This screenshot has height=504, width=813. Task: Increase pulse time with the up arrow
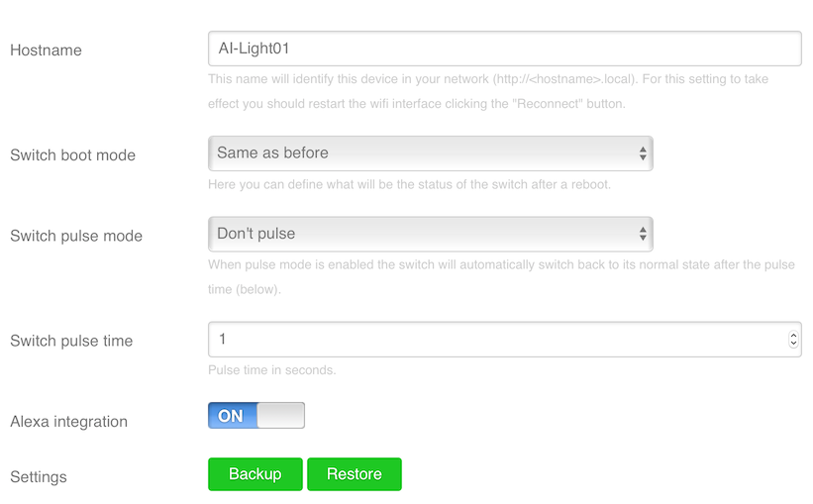(793, 336)
